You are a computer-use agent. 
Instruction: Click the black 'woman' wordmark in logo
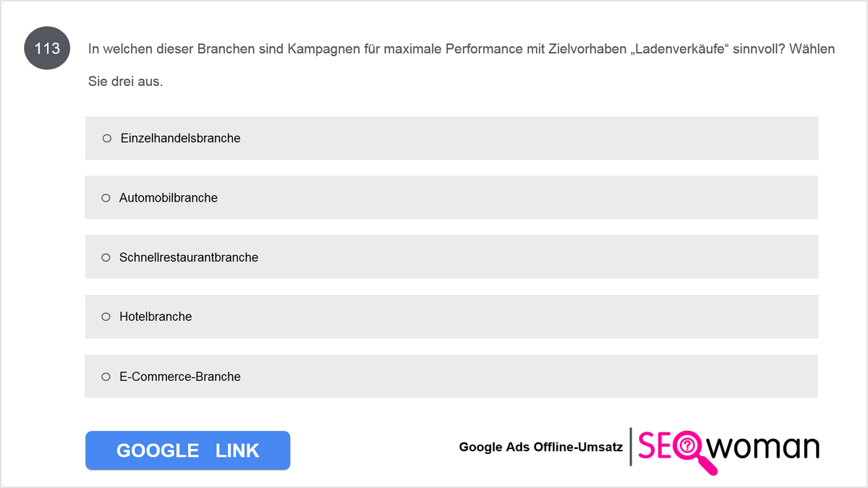(762, 448)
